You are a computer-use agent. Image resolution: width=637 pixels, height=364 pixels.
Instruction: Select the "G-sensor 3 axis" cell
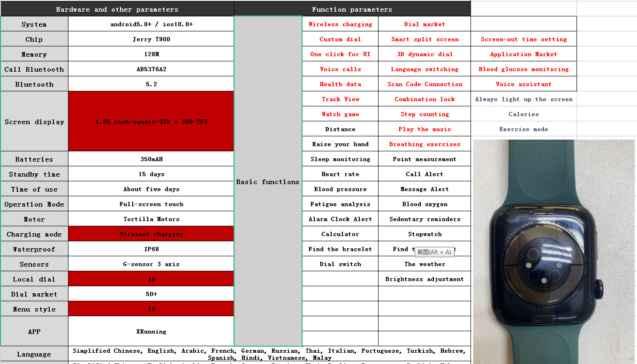click(151, 264)
